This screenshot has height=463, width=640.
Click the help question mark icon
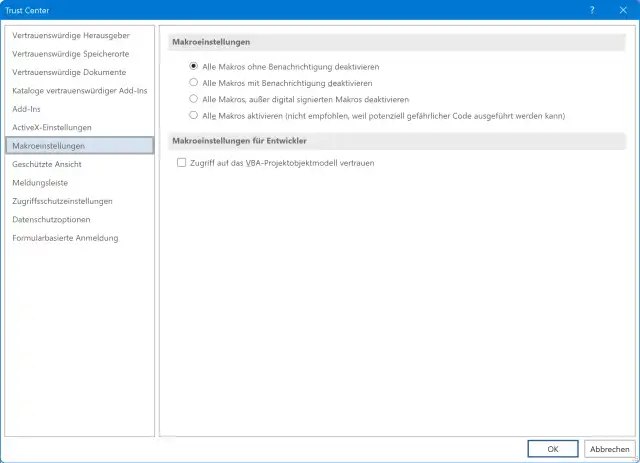(x=593, y=8)
